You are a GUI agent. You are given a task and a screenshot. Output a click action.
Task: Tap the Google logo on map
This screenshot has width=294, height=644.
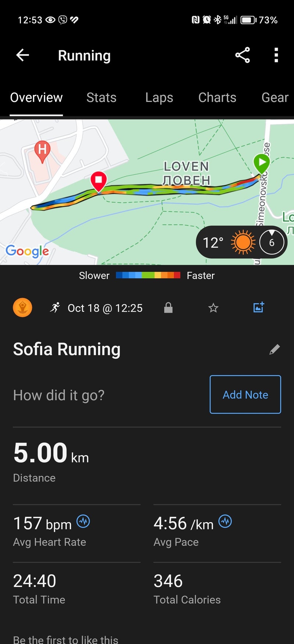coord(27,251)
